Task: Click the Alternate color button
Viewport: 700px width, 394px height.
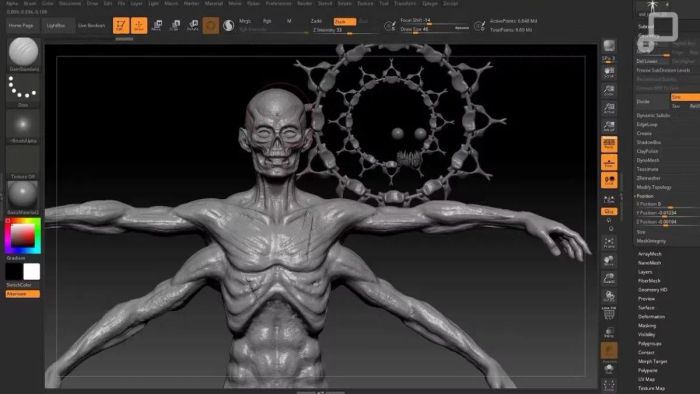Action: (x=23, y=294)
